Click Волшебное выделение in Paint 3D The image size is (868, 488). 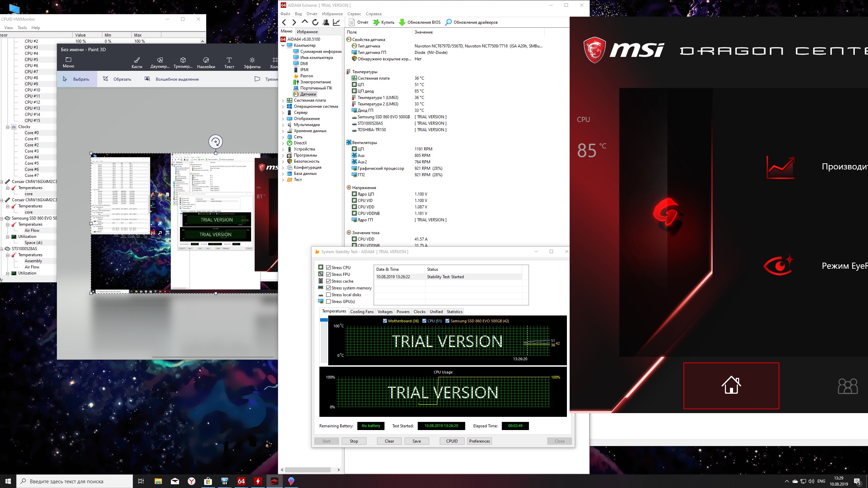click(x=172, y=79)
